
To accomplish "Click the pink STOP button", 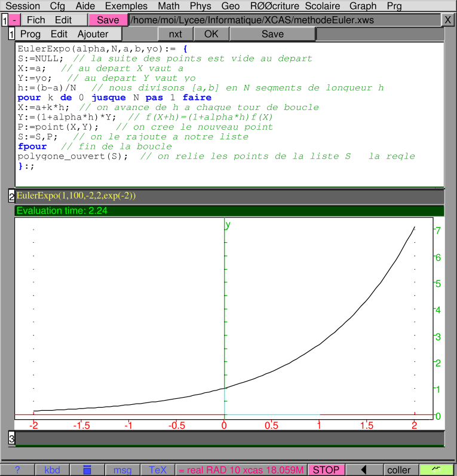I will 326,470.
